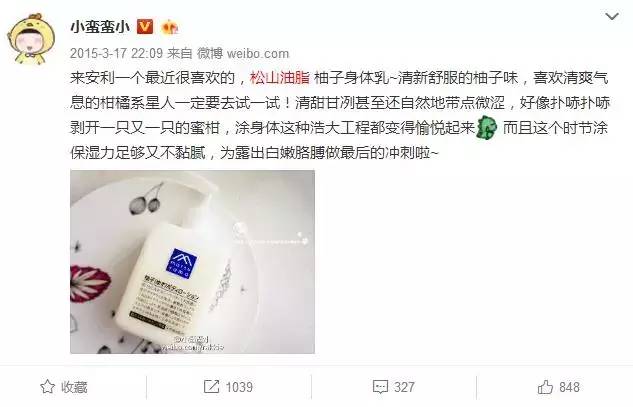
Task: Follow the 微博 weibo.com source link
Action: coord(243,53)
